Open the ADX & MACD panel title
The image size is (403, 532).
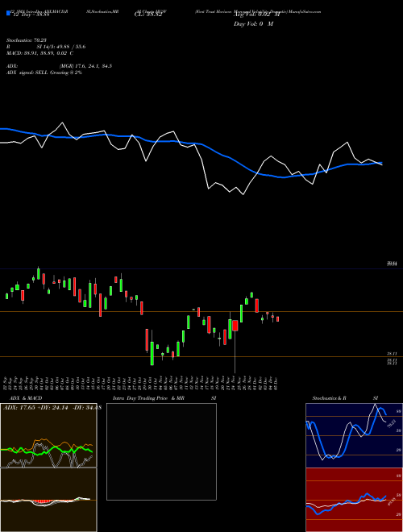(26, 398)
